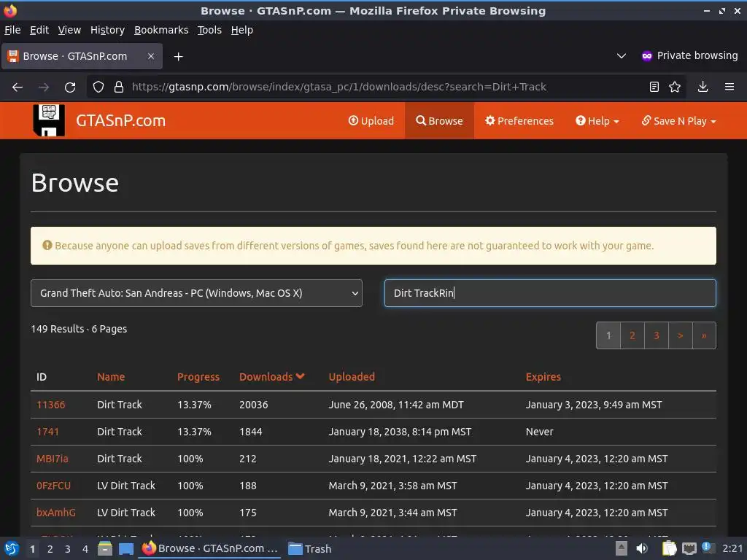Open the shield tracking protection icon
This screenshot has width=747, height=560.
click(98, 87)
